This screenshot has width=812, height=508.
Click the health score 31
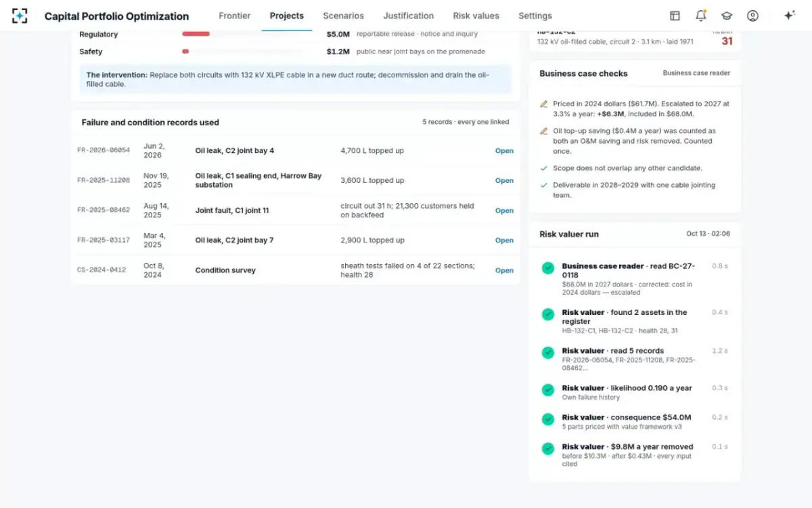tap(727, 41)
